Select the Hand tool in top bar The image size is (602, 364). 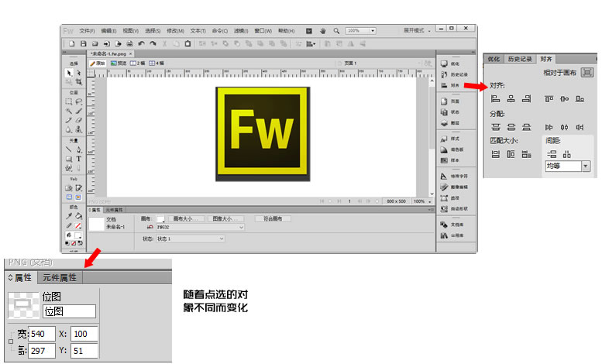323,31
